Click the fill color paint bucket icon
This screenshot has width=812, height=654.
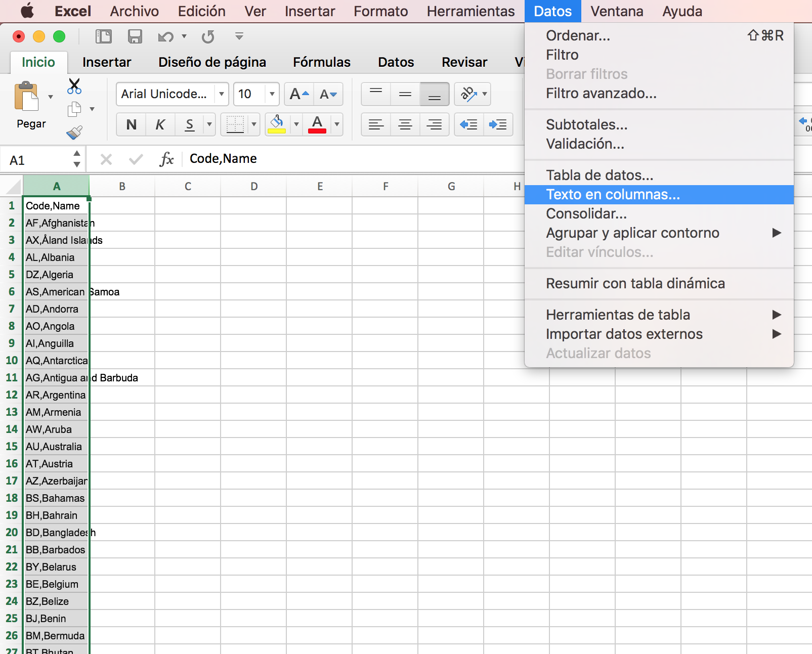277,124
